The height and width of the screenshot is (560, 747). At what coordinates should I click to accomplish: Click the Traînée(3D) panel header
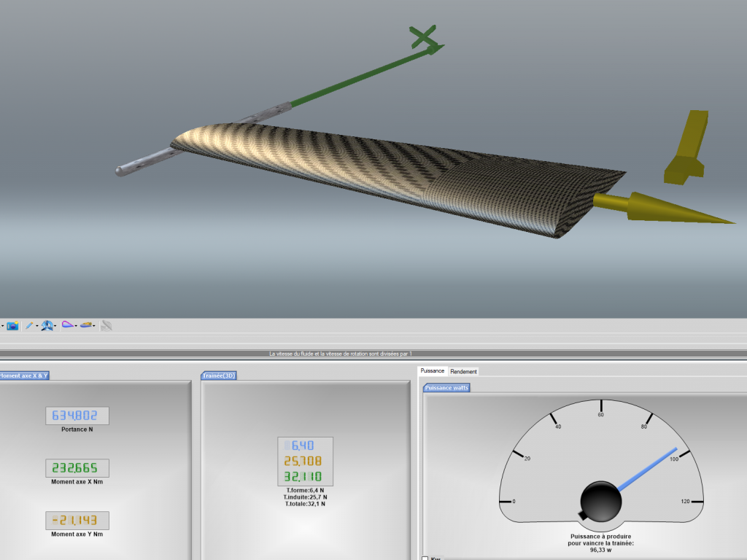(220, 376)
